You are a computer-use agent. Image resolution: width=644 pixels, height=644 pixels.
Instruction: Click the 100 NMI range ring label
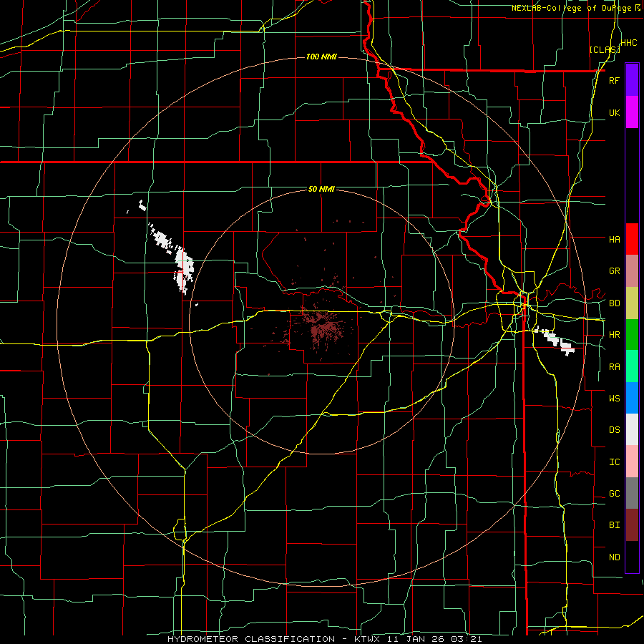[x=321, y=57]
